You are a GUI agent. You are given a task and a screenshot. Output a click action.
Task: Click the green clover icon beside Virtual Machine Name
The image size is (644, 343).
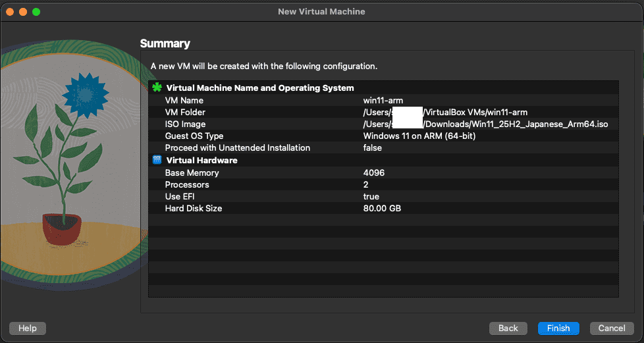(157, 88)
